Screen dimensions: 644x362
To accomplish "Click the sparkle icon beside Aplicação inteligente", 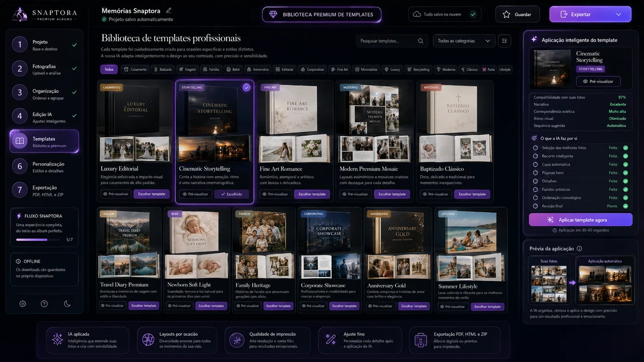I will 534,40.
